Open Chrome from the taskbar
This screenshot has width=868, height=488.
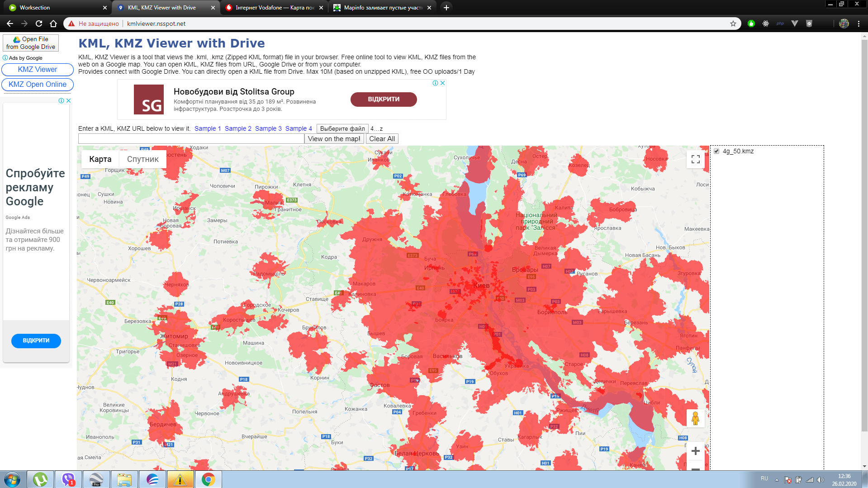[209, 479]
